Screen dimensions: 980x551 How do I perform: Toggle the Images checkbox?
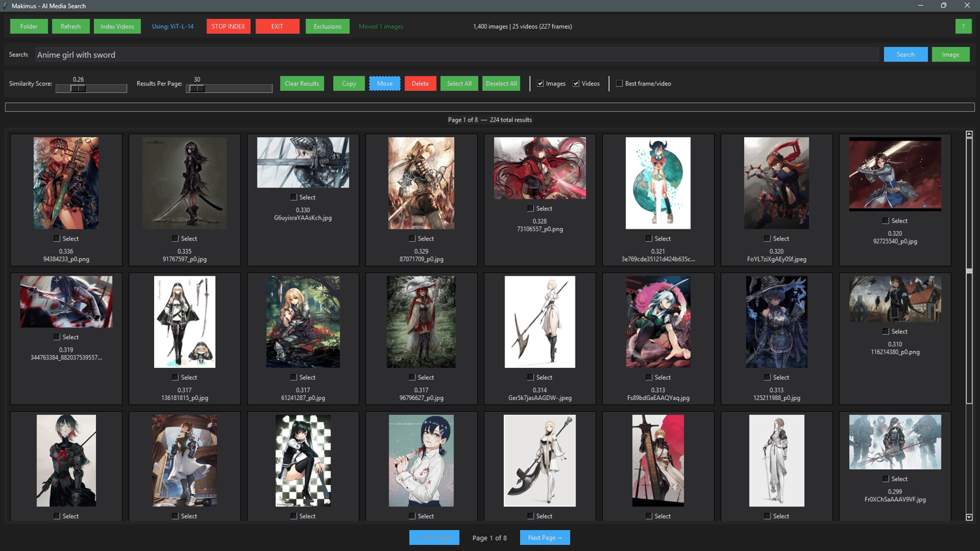pos(540,84)
